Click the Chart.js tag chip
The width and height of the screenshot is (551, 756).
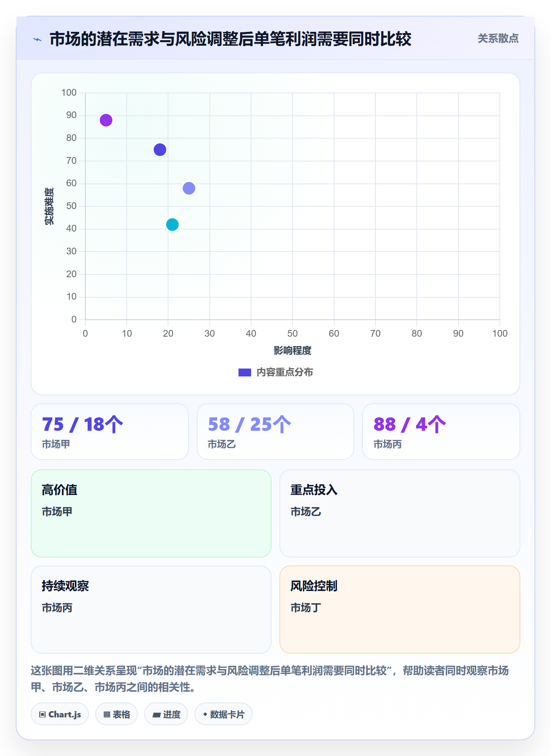60,714
